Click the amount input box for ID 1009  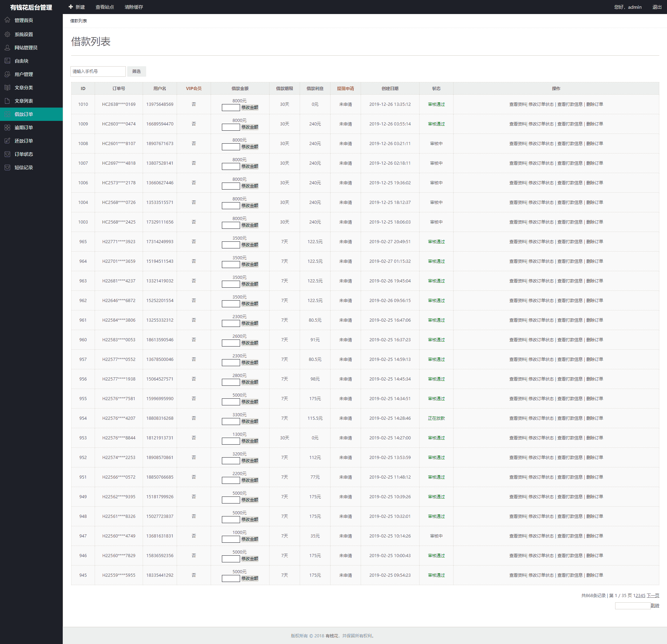tap(231, 127)
